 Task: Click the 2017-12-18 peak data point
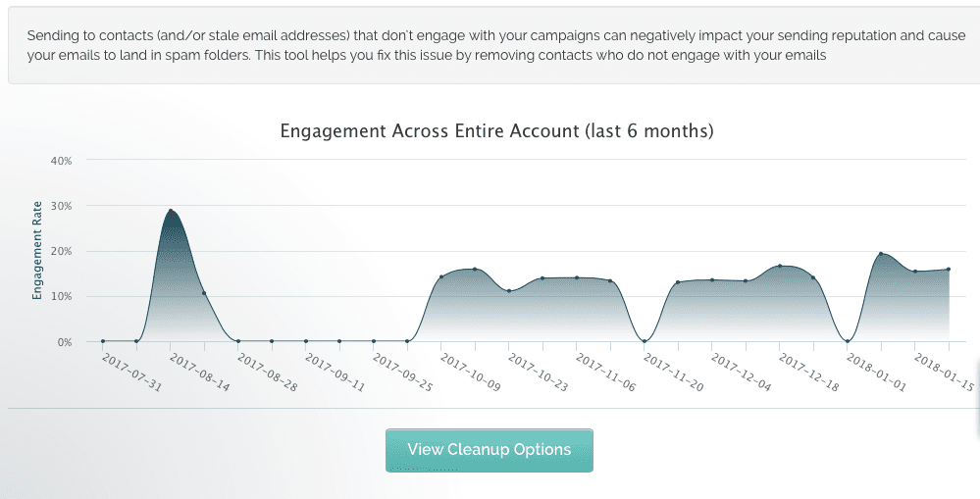[x=779, y=266]
